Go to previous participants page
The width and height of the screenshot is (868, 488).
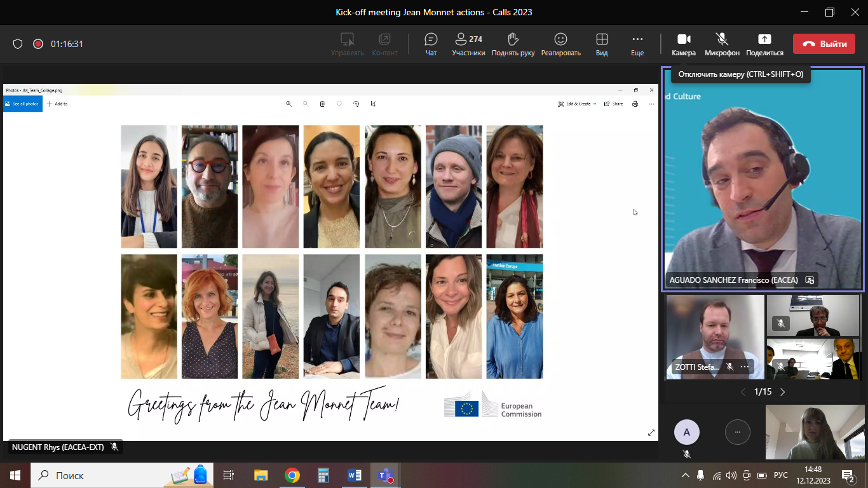click(x=743, y=392)
